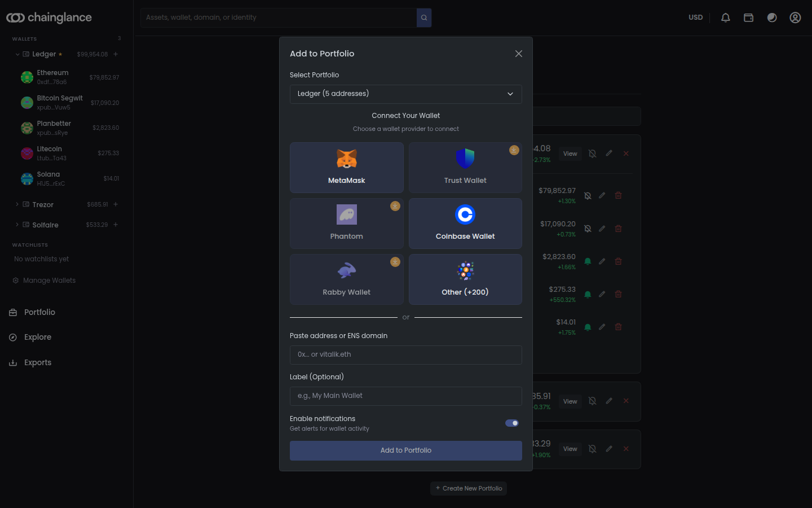
Task: Open the Select Portfolio Ledger dropdown
Action: 406,94
